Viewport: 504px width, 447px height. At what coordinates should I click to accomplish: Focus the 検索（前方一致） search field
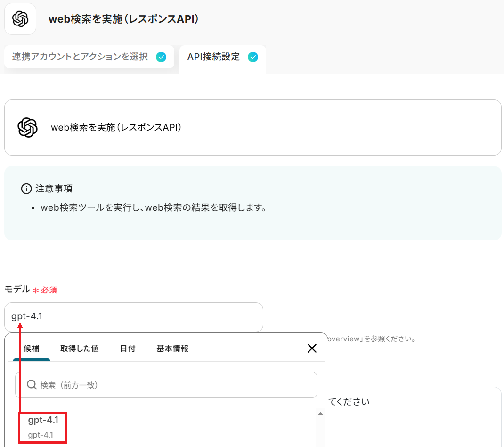point(166,385)
